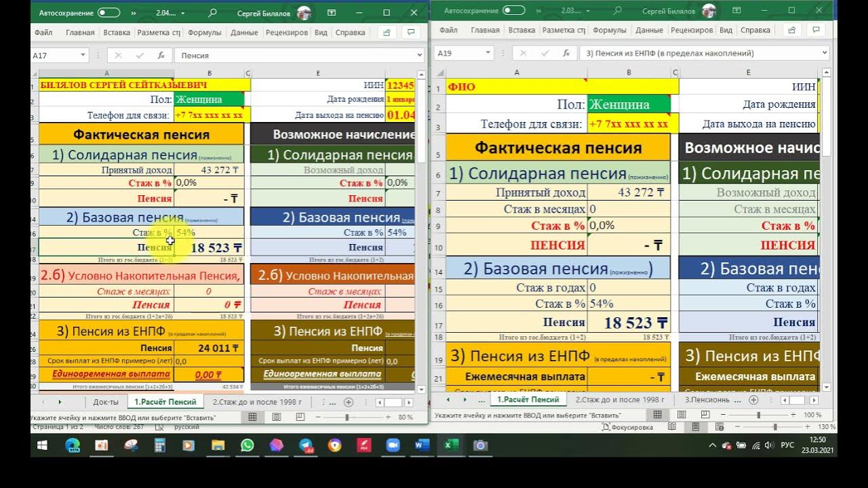Open Вид tab in left Excel window

321,33
